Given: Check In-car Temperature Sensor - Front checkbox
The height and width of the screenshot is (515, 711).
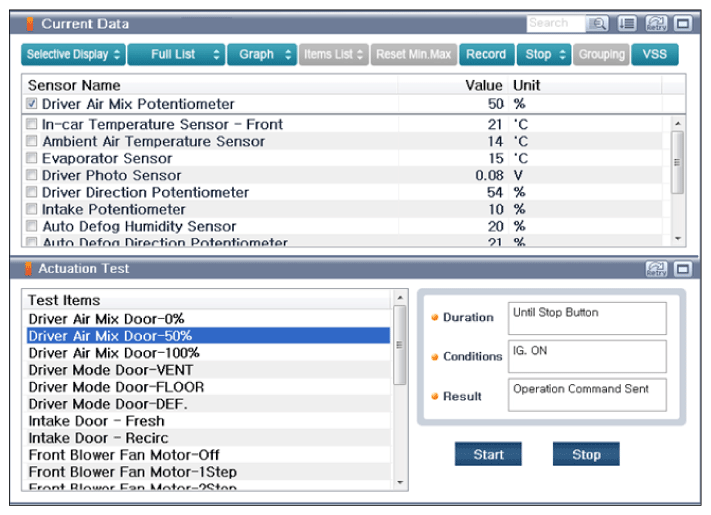Looking at the screenshot, I should click(31, 123).
